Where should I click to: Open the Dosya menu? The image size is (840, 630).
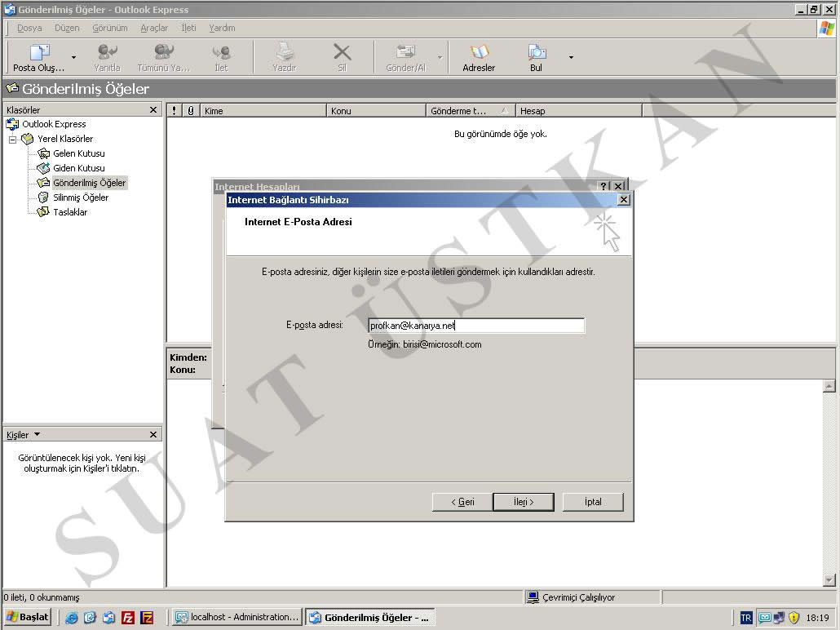point(29,28)
